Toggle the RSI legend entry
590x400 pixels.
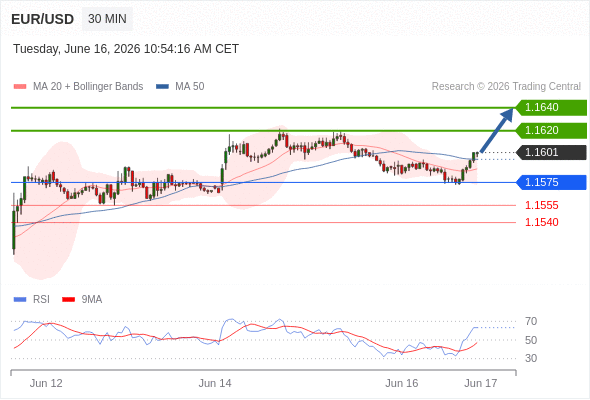pyautogui.click(x=32, y=300)
